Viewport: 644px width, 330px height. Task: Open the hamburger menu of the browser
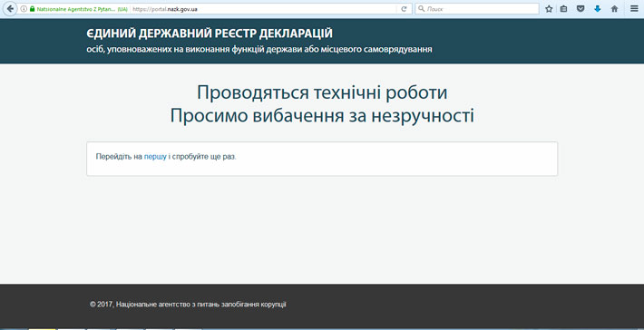click(x=634, y=9)
